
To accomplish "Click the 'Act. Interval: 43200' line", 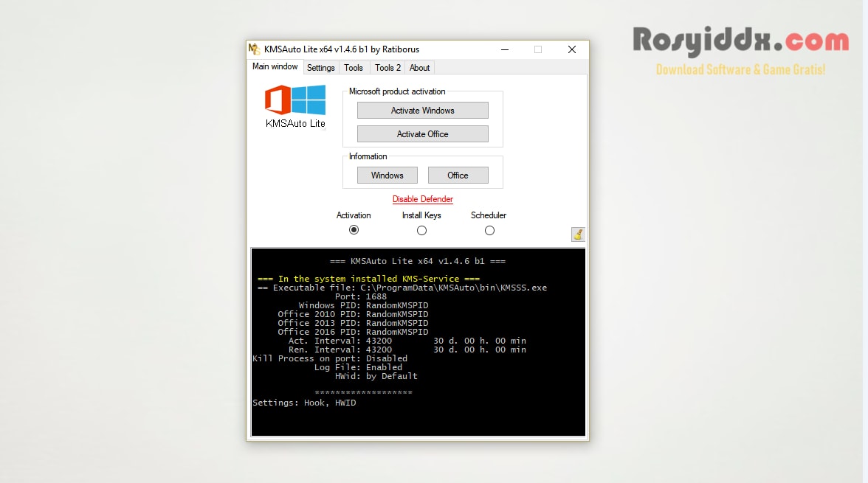I will tap(407, 341).
